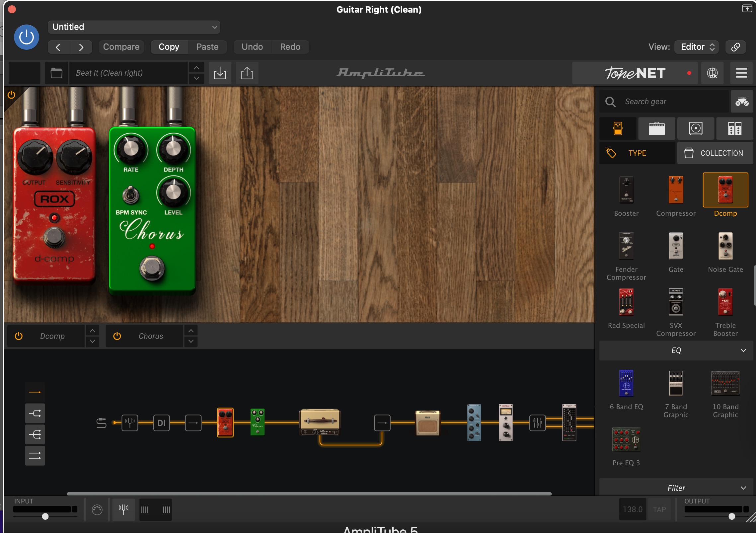Click the Dcomp slot up arrow
The height and width of the screenshot is (533, 756).
coord(93,331)
